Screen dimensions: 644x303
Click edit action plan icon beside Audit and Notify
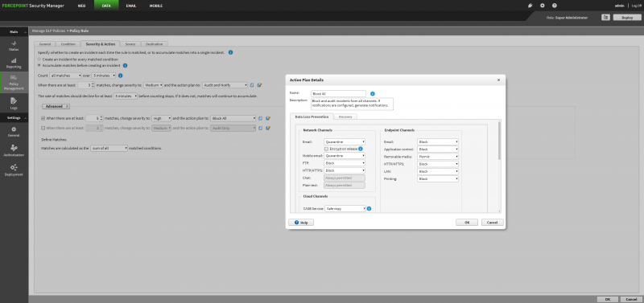coord(259,85)
